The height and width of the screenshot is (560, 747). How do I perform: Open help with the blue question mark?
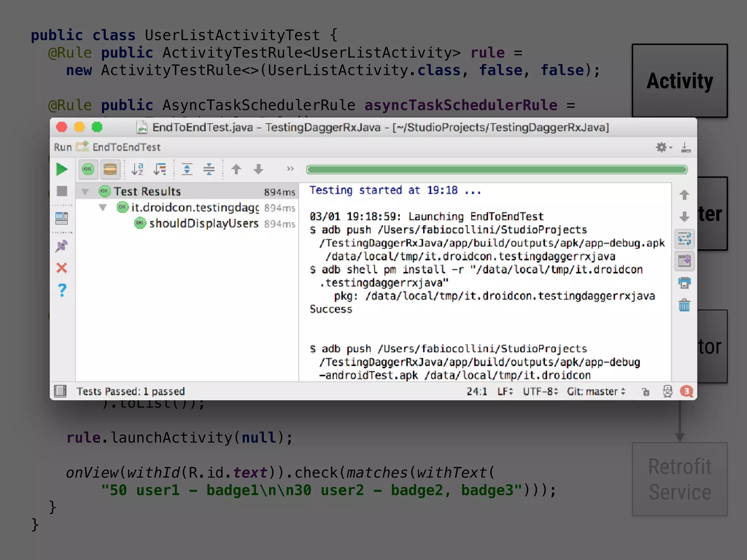point(62,290)
